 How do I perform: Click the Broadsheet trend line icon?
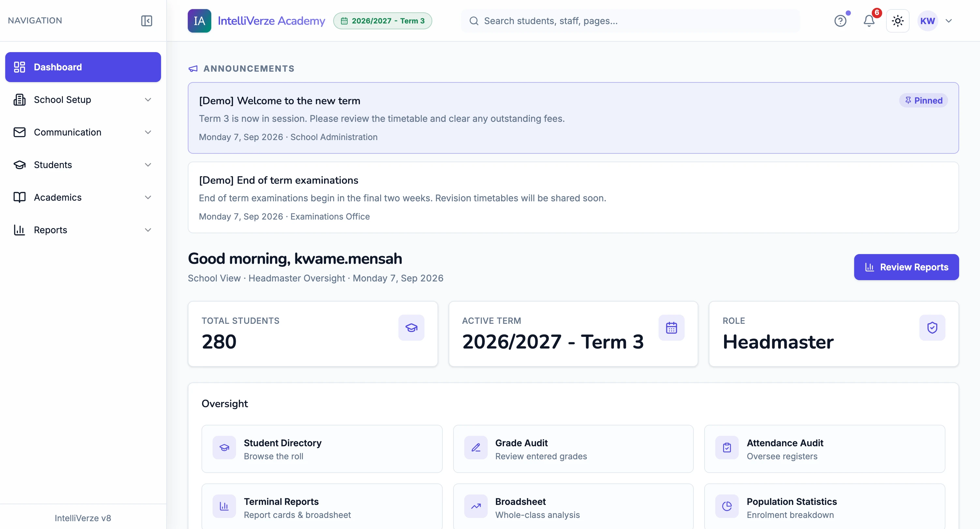(x=476, y=506)
